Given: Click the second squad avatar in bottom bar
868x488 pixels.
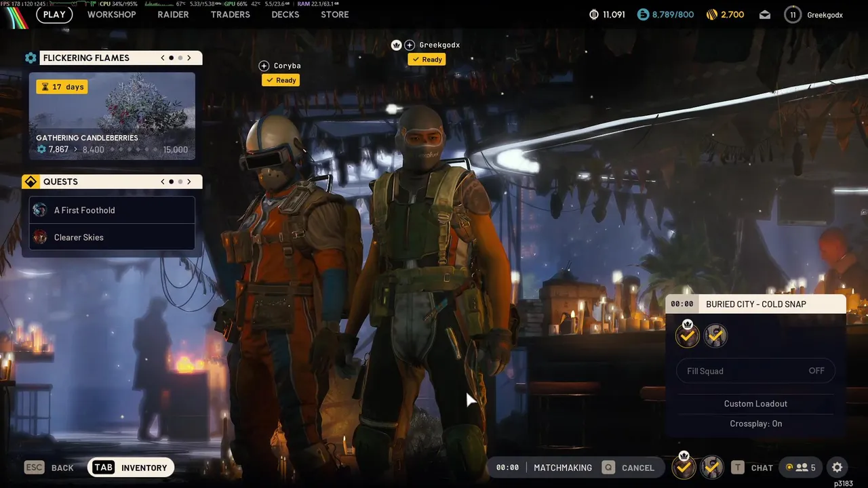Looking at the screenshot, I should coord(711,466).
